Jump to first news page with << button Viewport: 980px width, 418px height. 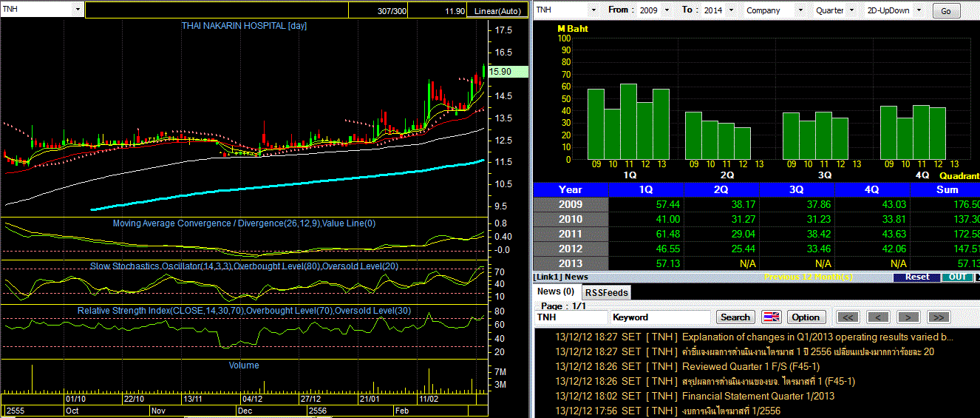click(x=848, y=317)
